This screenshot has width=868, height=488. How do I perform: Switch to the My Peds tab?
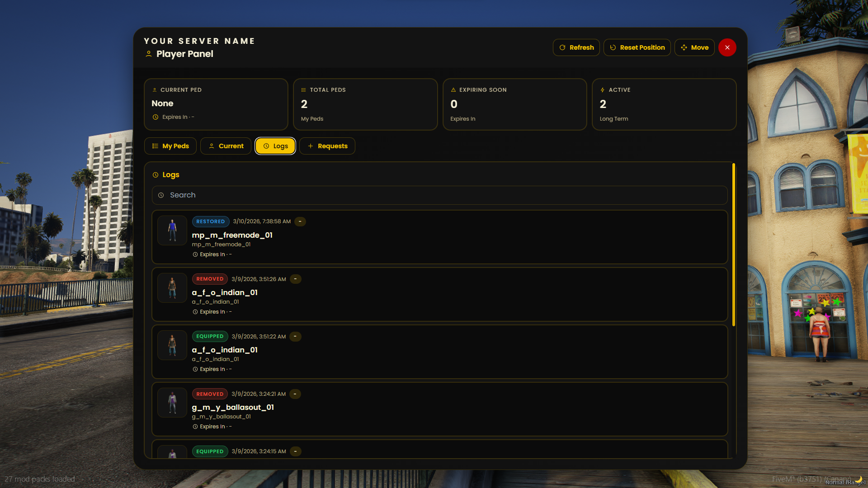pos(170,146)
